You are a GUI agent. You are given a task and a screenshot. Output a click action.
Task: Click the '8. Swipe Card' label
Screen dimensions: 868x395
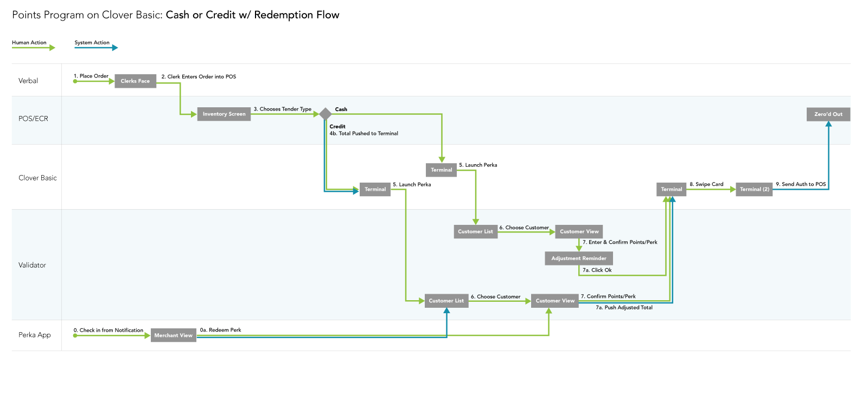point(706,184)
